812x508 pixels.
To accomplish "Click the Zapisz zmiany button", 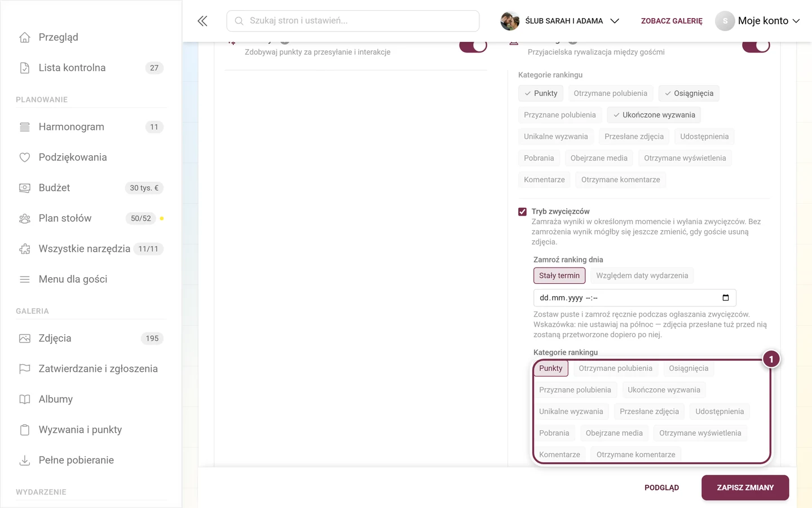I will pyautogui.click(x=745, y=488).
